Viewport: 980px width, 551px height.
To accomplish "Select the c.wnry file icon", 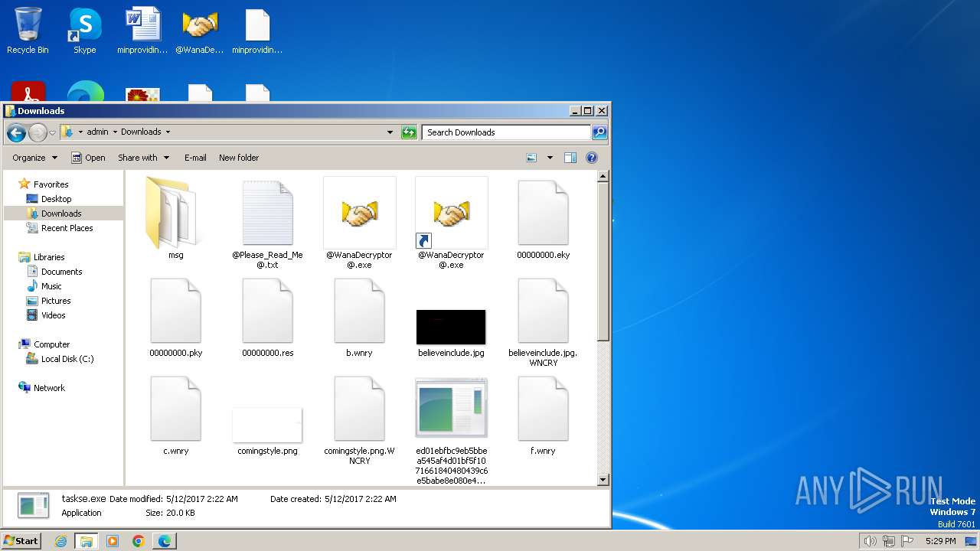I will point(175,409).
